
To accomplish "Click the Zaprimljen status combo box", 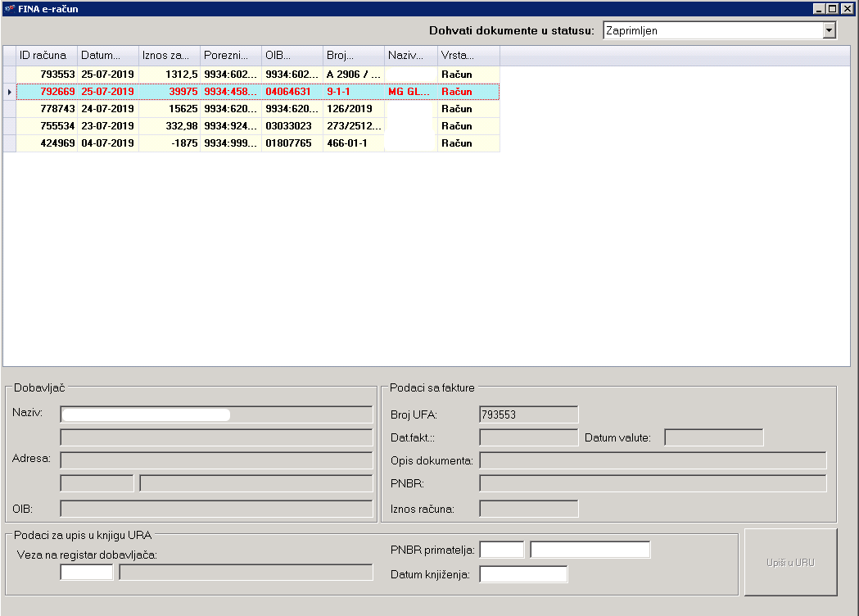I will (712, 30).
